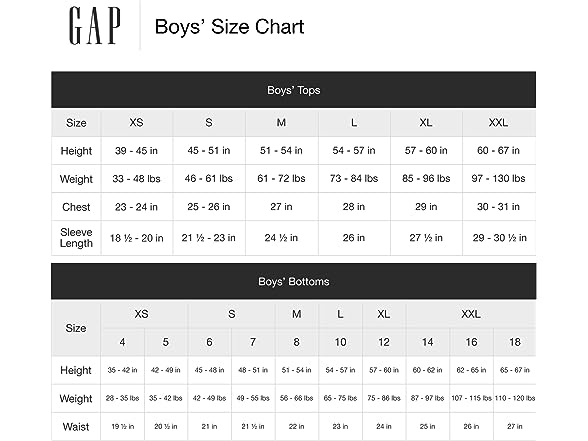Click the GAP logo
This screenshot has width=588, height=441.
pos(94,26)
